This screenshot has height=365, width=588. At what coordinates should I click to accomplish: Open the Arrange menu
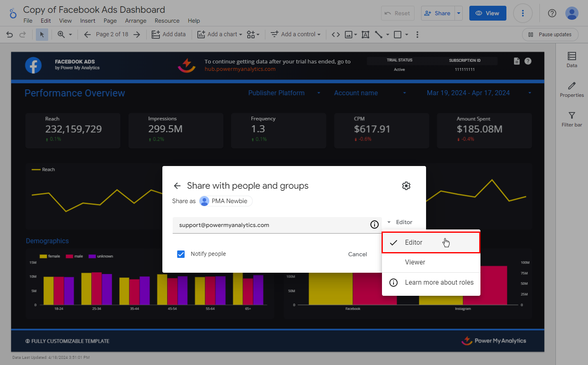136,21
